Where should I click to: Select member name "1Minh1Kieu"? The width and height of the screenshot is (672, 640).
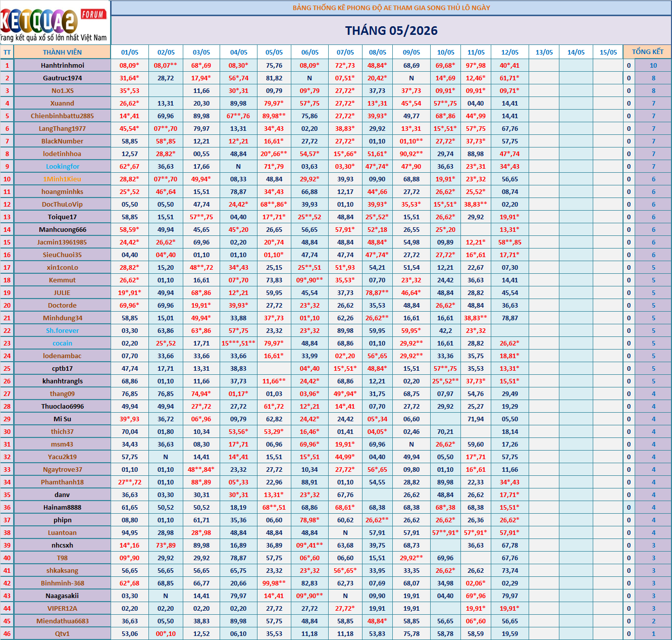point(63,179)
